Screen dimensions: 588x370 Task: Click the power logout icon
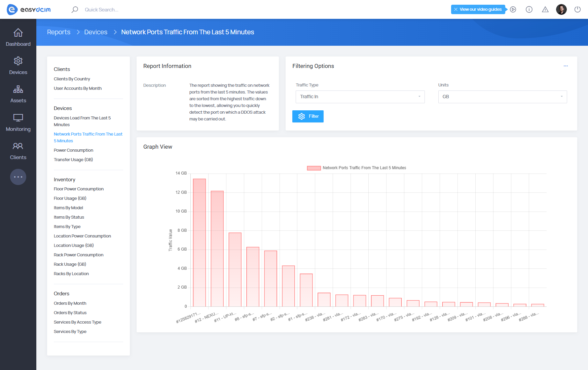click(578, 9)
